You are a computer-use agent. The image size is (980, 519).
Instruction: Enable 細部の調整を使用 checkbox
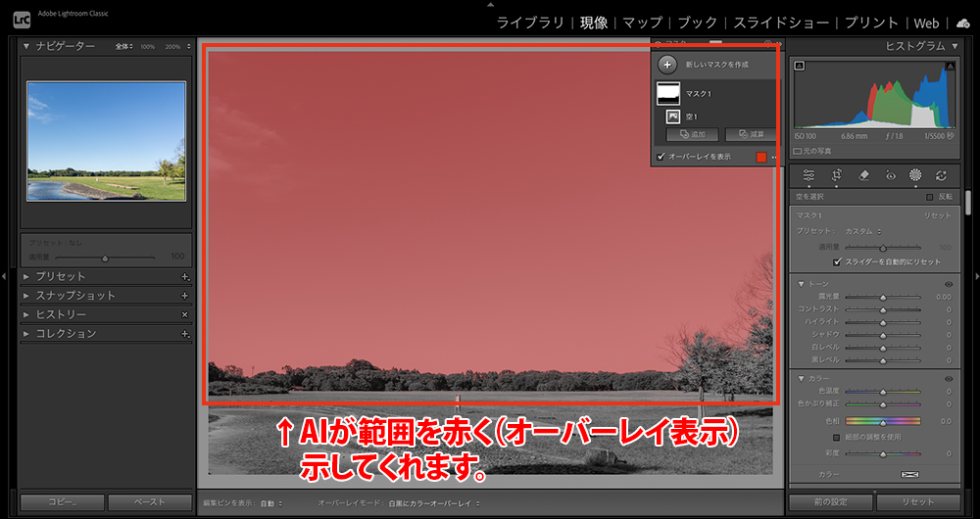pos(838,437)
